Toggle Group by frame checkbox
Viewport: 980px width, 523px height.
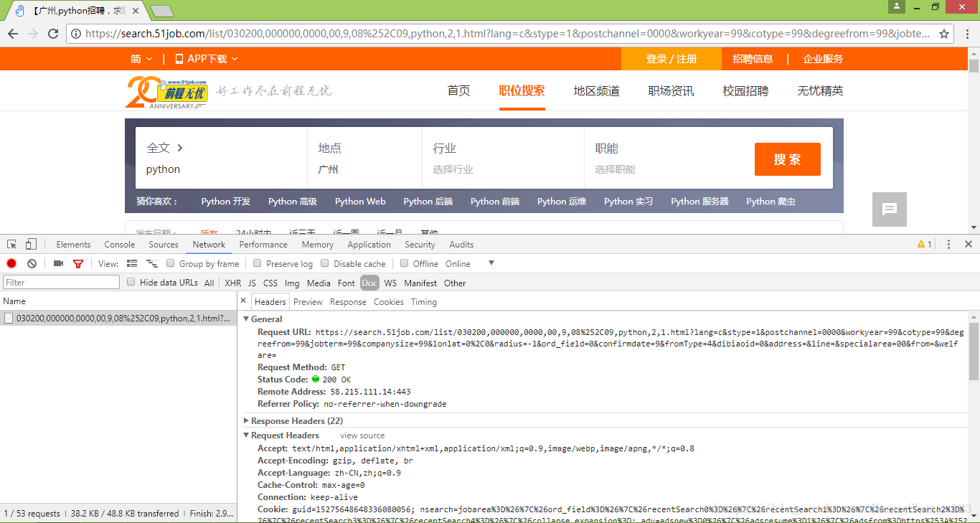click(171, 263)
